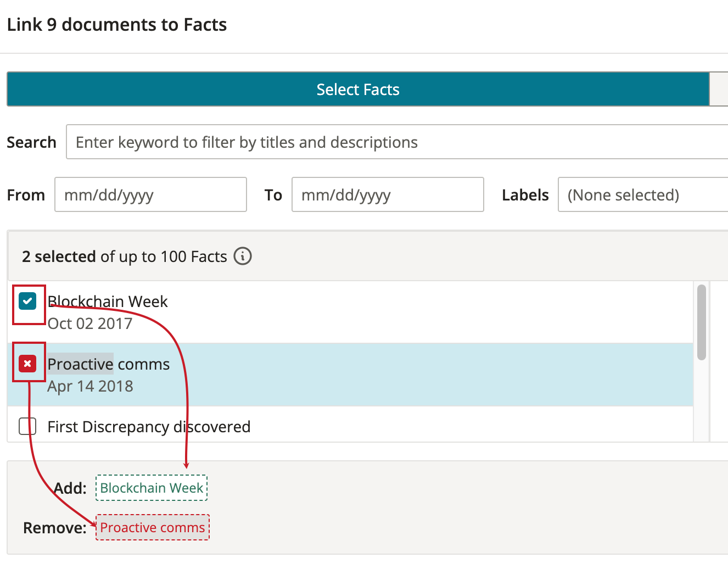This screenshot has width=728, height=569.
Task: Click the facts list scrollbar thumb
Action: click(x=701, y=322)
